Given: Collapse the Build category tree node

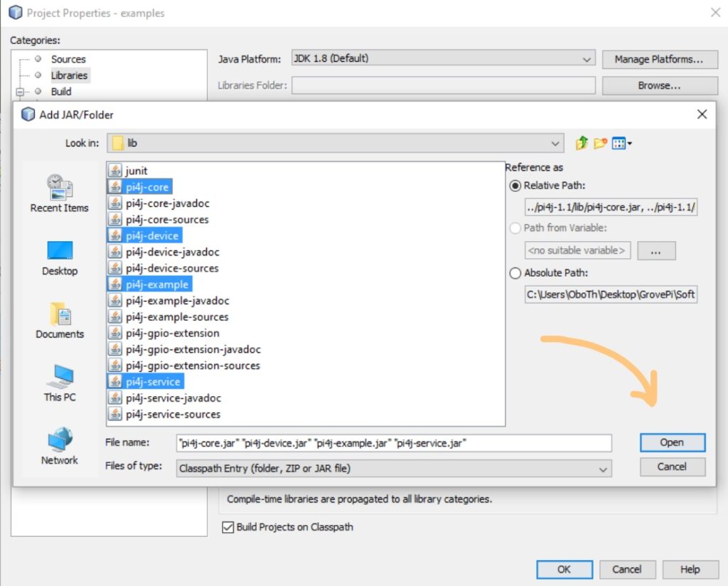Looking at the screenshot, I should tap(19, 92).
